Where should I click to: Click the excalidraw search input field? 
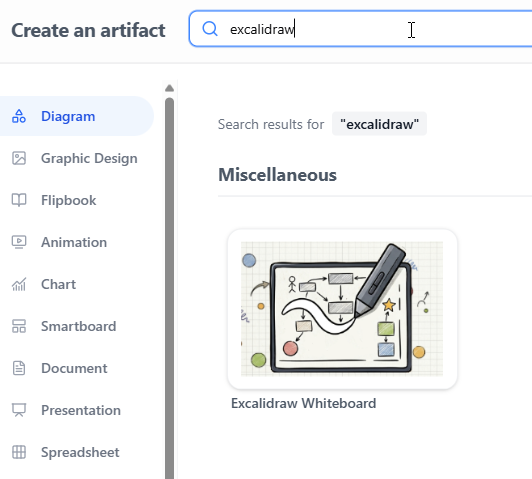click(x=360, y=29)
